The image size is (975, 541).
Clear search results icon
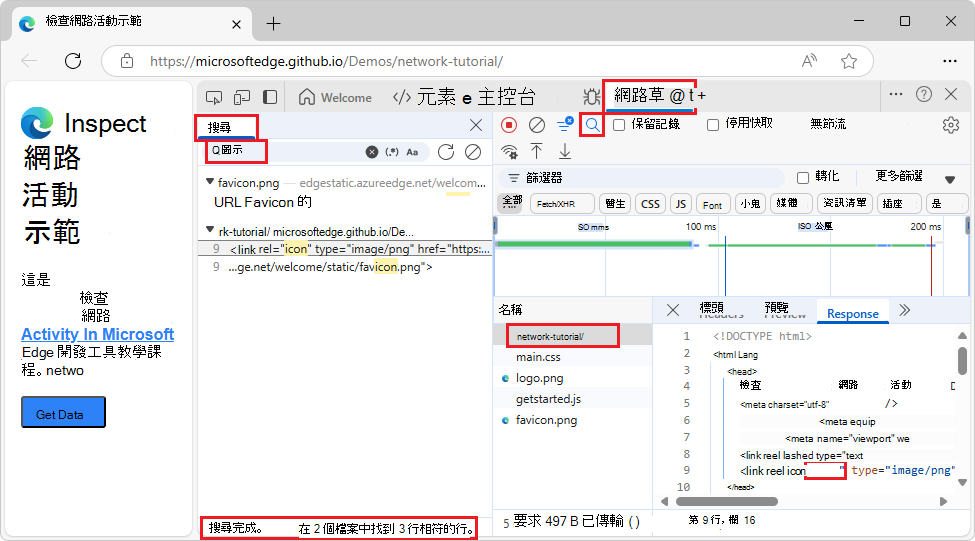click(473, 152)
